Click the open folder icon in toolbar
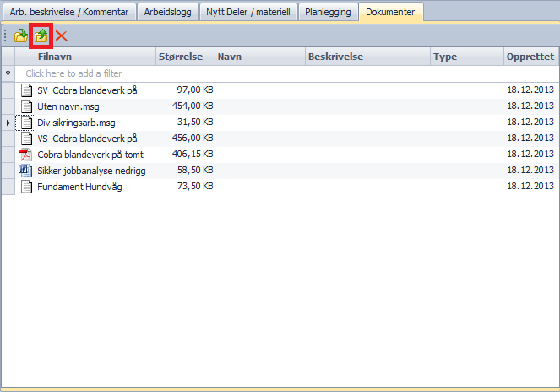This screenshot has width=560, height=392. click(x=21, y=36)
